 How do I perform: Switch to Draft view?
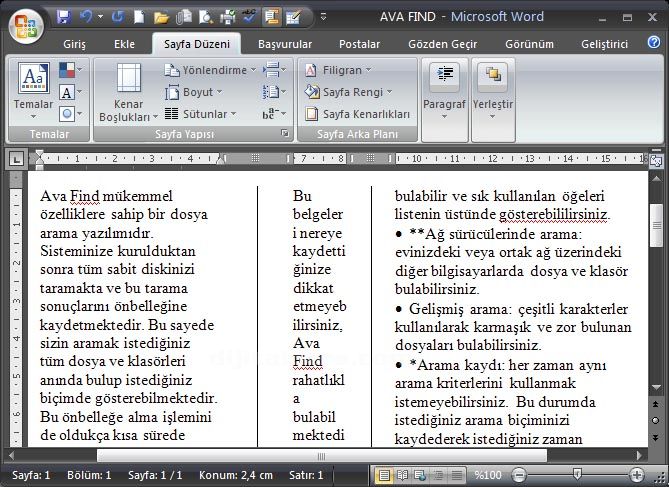[x=457, y=475]
